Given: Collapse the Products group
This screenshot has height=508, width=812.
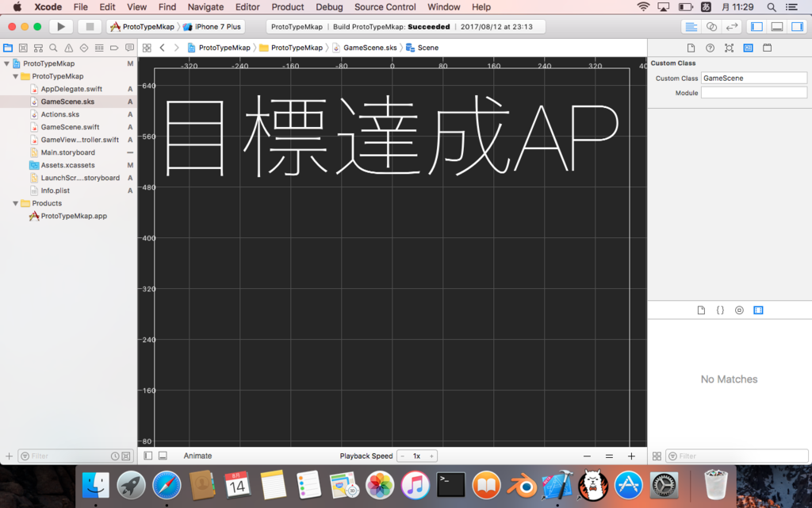Looking at the screenshot, I should point(16,203).
